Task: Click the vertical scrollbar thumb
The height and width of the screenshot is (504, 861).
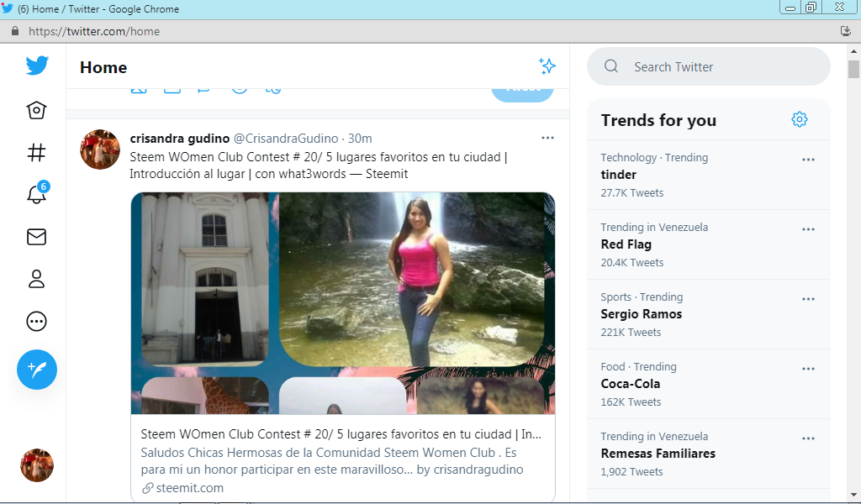Action: [x=853, y=70]
